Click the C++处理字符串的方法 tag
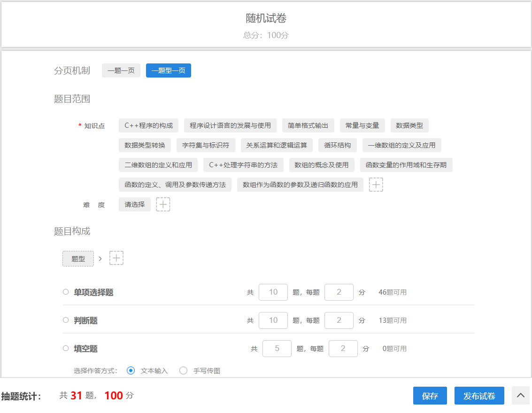The height and width of the screenshot is (413, 532). pos(243,165)
